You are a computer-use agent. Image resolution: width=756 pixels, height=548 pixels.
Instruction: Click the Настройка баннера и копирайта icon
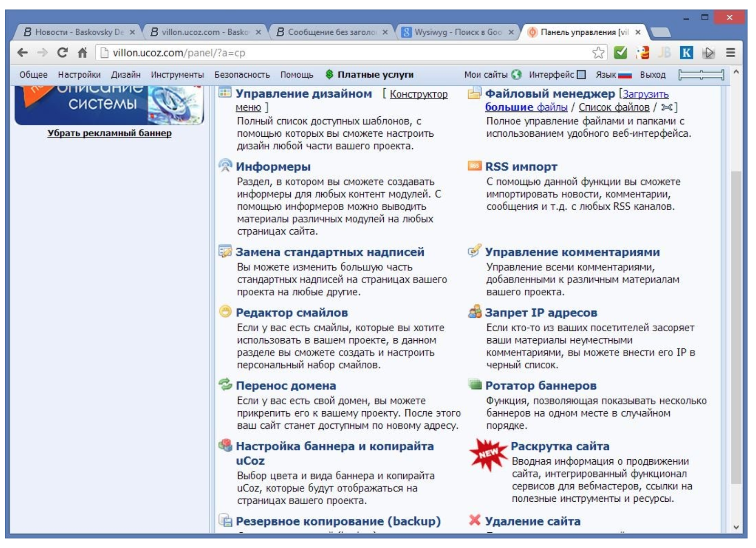225,445
